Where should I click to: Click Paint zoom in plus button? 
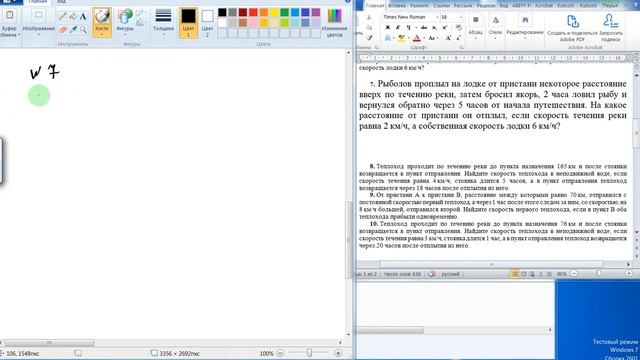coord(338,353)
